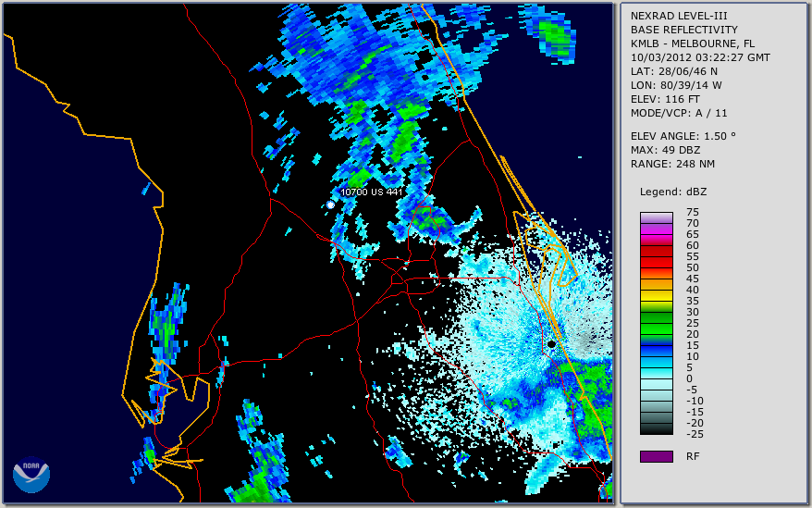Viewport: 812px width, 508px height.
Task: Select the 'LON: 80/39/14 W' value
Action: 676,85
